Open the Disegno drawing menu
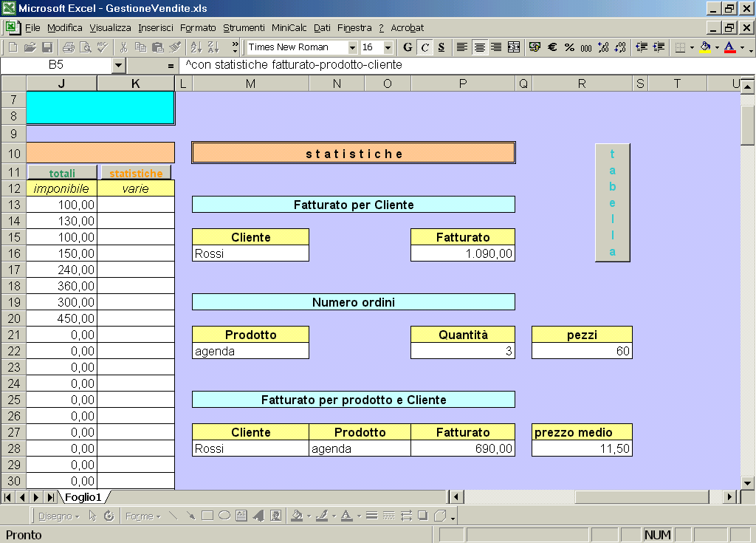756x543 pixels. [x=58, y=516]
